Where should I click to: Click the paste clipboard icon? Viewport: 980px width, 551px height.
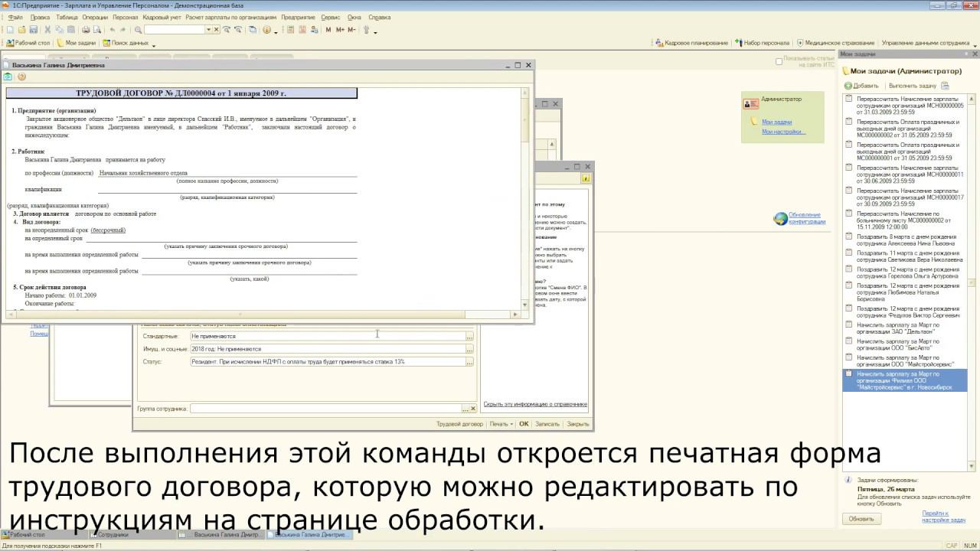click(70, 30)
